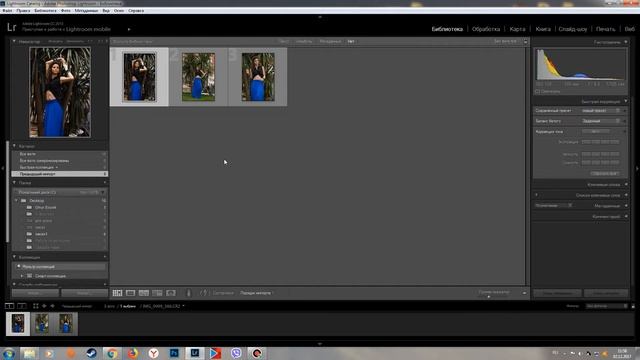Hide the top module panel arrow

(x=320, y=17)
